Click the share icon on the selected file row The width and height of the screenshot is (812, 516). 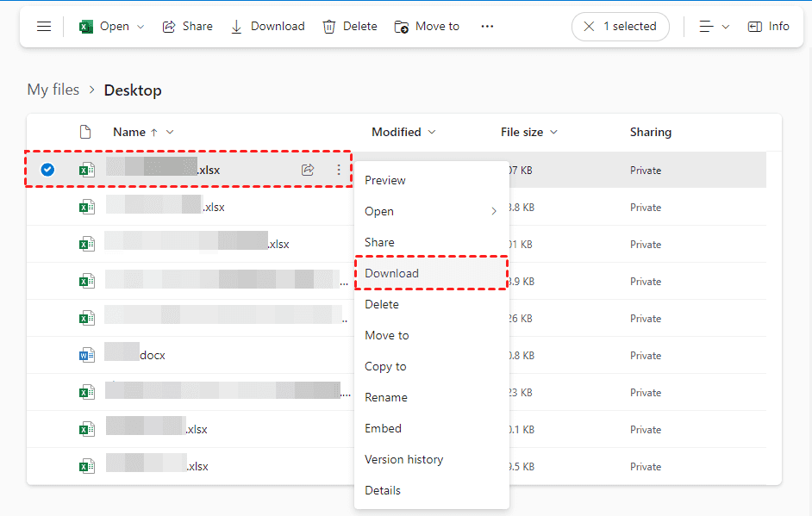(308, 170)
